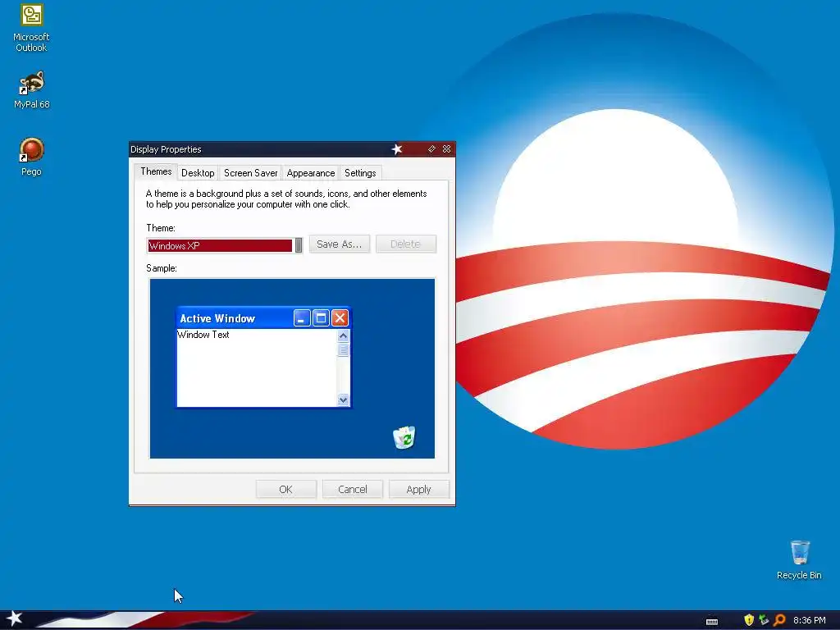Click the help icon in Display Properties title bar
840x630 pixels.
(431, 149)
